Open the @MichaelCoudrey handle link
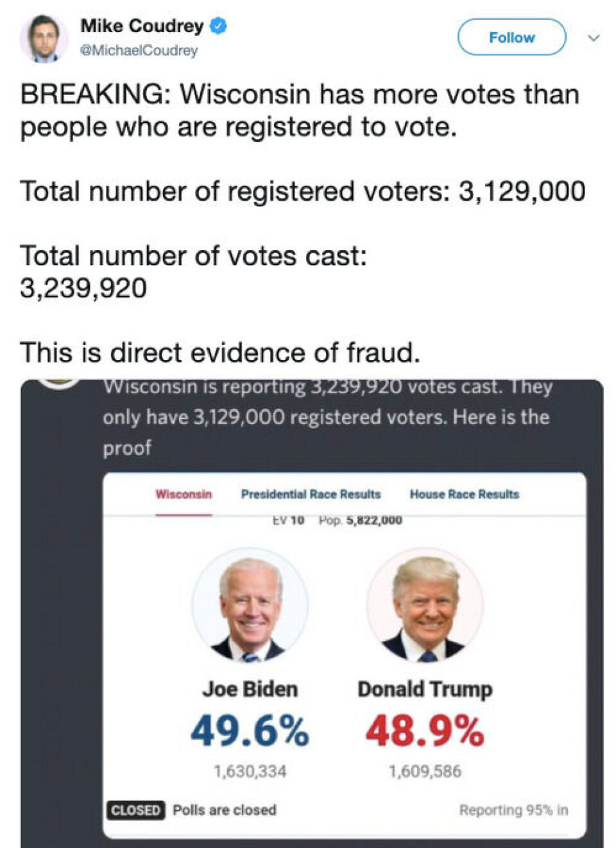Viewport: 616px width, 848px height. [x=139, y=50]
